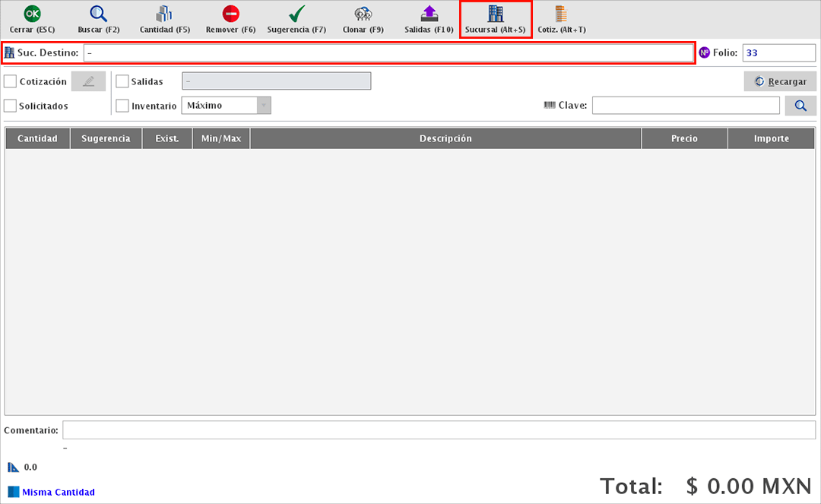Image resolution: width=821 pixels, height=504 pixels.
Task: Click the Misma Cantidad link
Action: 58,492
